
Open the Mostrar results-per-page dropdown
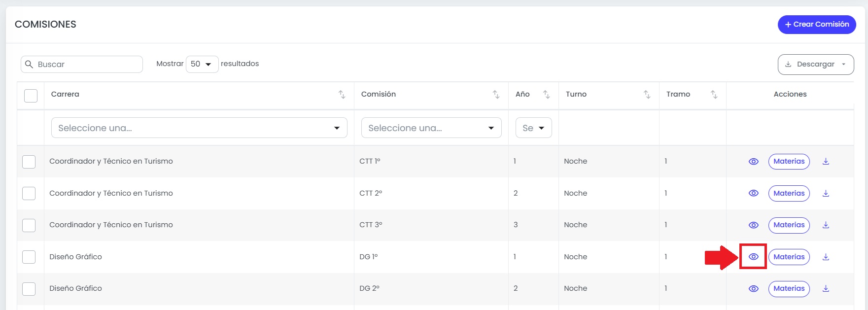point(202,64)
